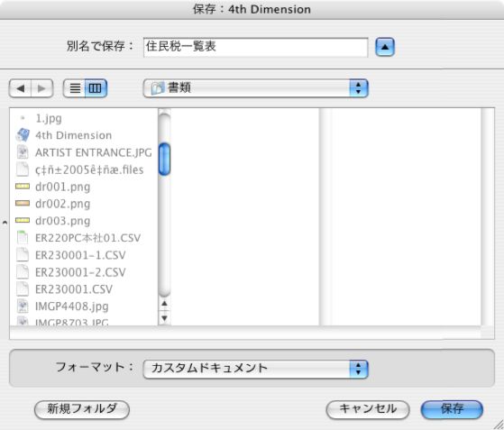Screen dimensions: 504x430
Task: Click the blue scrollbar thumb in file list
Action: click(165, 159)
